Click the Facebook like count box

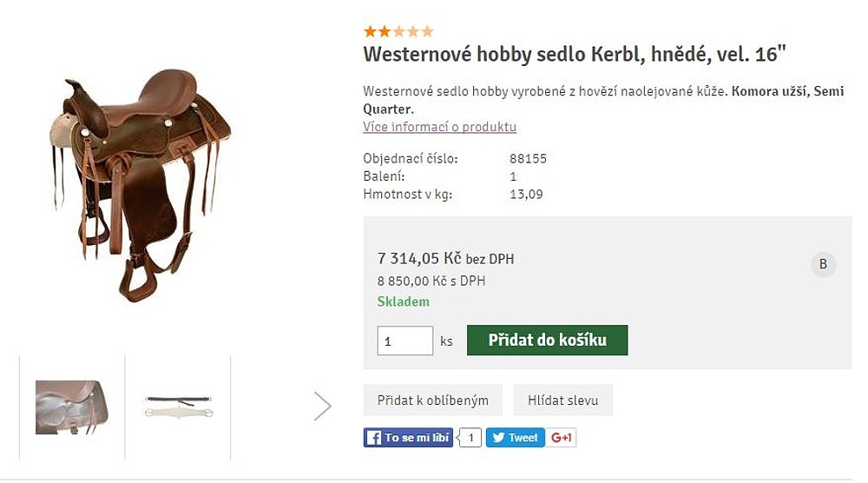470,438
